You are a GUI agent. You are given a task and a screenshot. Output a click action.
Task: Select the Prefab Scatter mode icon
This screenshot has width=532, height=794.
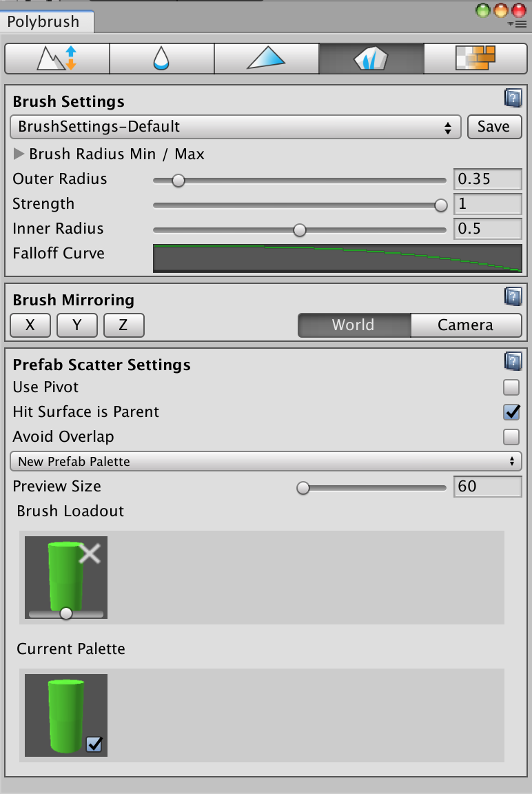[371, 59]
